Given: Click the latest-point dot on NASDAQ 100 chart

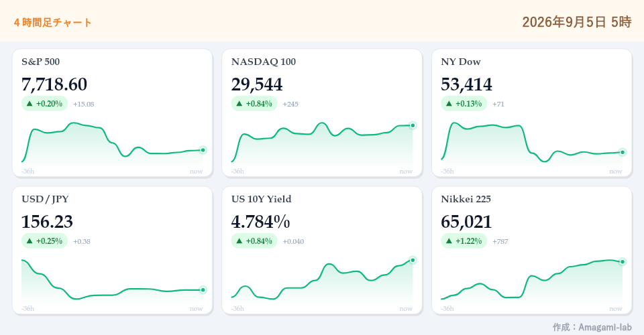Looking at the screenshot, I should pyautogui.click(x=413, y=125).
